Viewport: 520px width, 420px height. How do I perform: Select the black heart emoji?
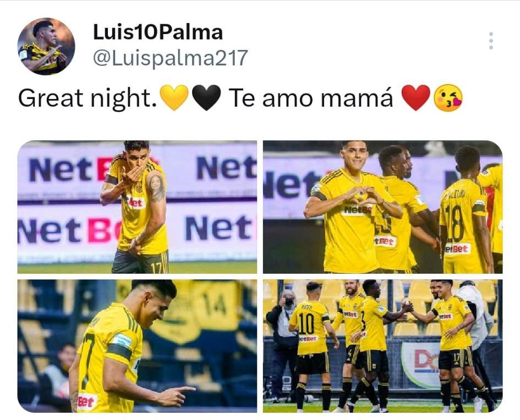point(206,97)
